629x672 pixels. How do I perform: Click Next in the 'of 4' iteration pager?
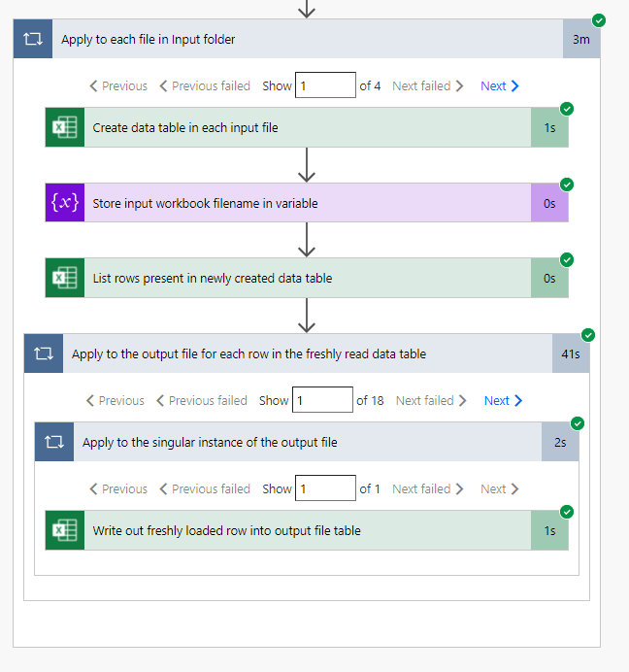[499, 85]
